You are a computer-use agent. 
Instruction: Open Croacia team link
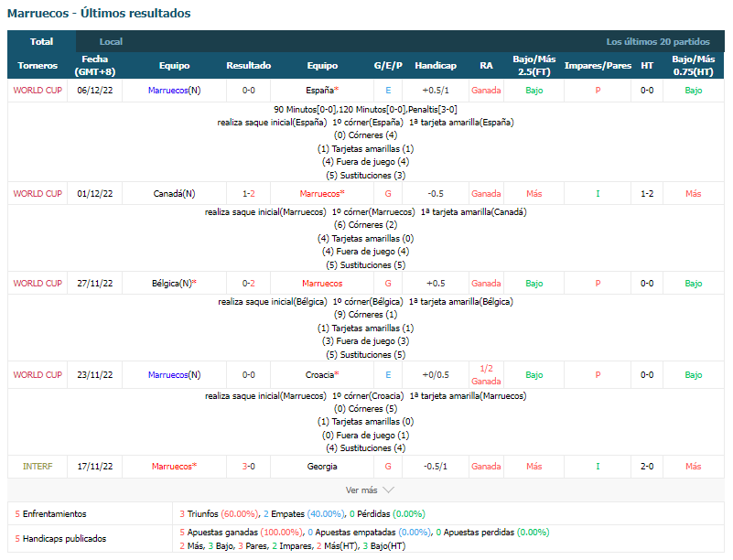tap(320, 375)
